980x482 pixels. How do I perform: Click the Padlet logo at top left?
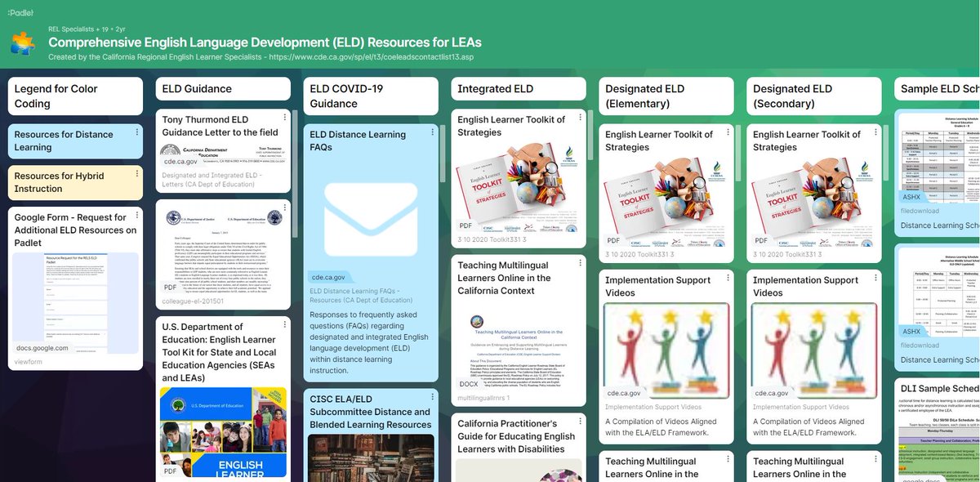pyautogui.click(x=19, y=11)
